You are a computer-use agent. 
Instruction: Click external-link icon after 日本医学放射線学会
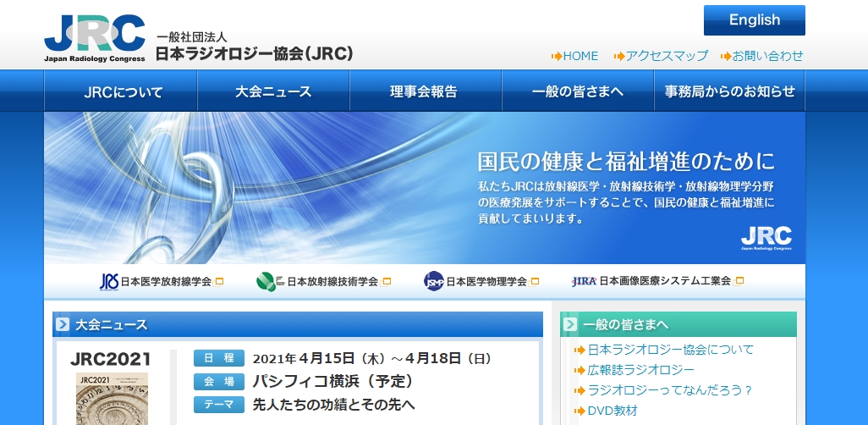218,281
